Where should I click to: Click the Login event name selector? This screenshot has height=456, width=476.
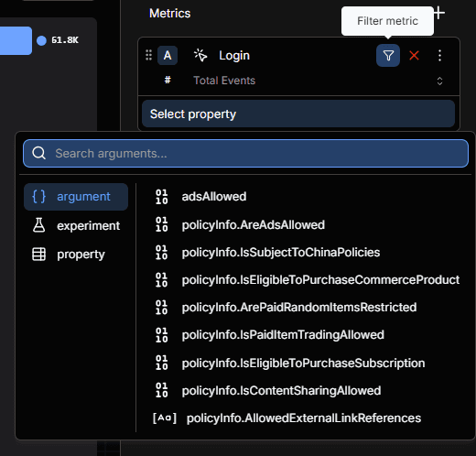[234, 56]
